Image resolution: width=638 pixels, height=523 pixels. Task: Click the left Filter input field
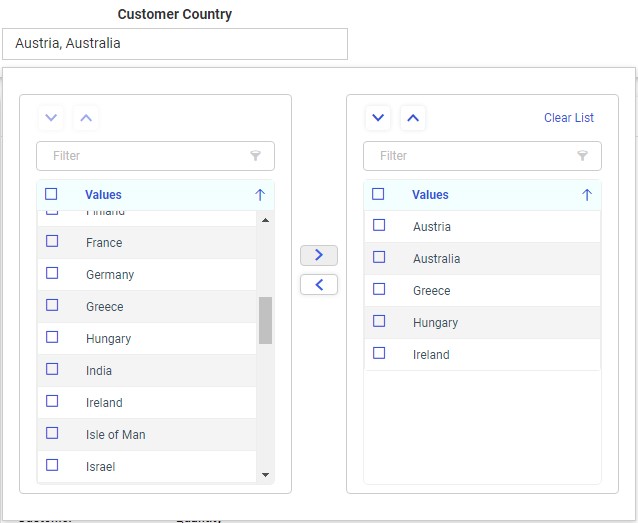tap(145, 156)
